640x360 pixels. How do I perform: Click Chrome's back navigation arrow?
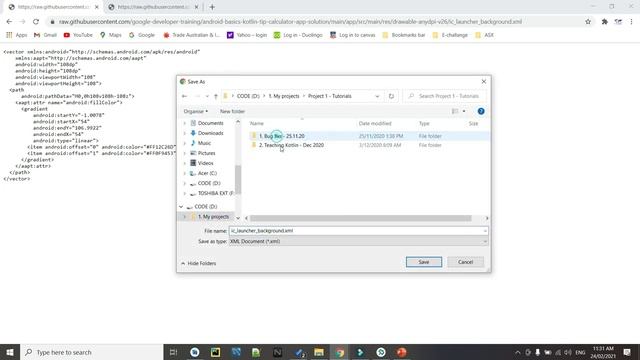9,22
